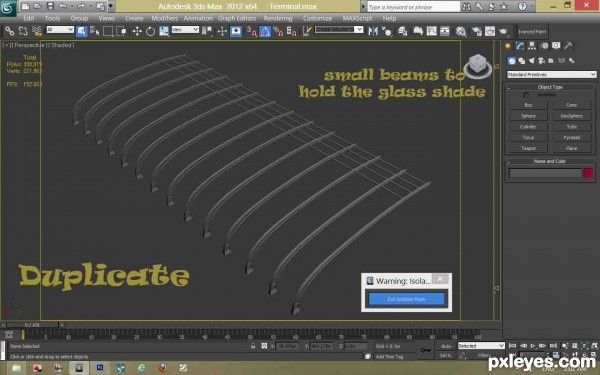
Task: Click the Cylinder primitive button
Action: point(528,126)
